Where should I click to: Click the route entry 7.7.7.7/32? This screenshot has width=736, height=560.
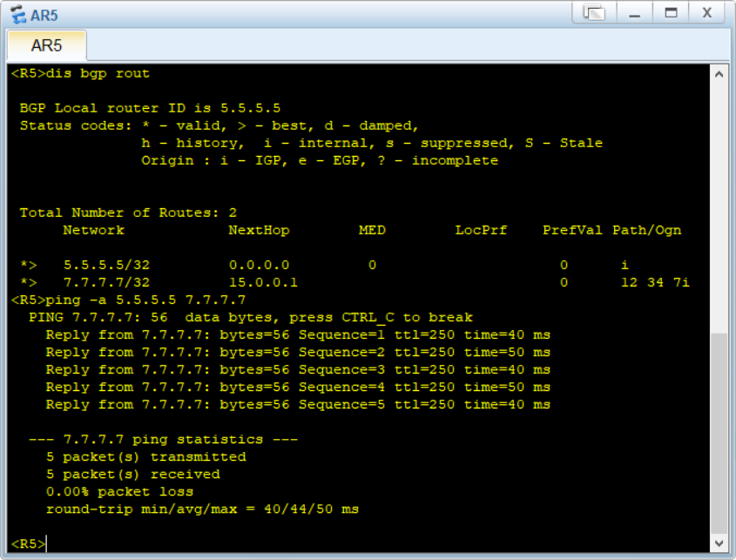point(106,282)
